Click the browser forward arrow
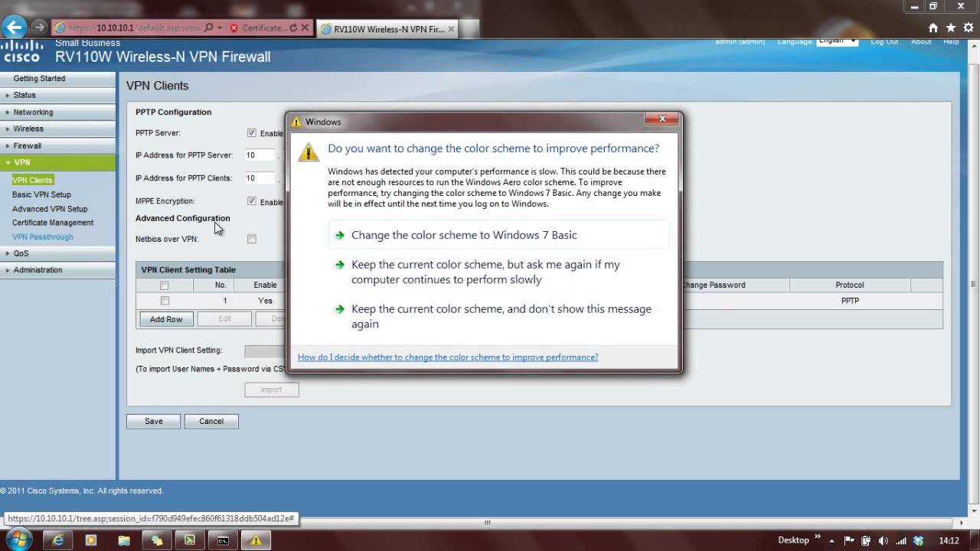The image size is (980, 551). coord(39,28)
